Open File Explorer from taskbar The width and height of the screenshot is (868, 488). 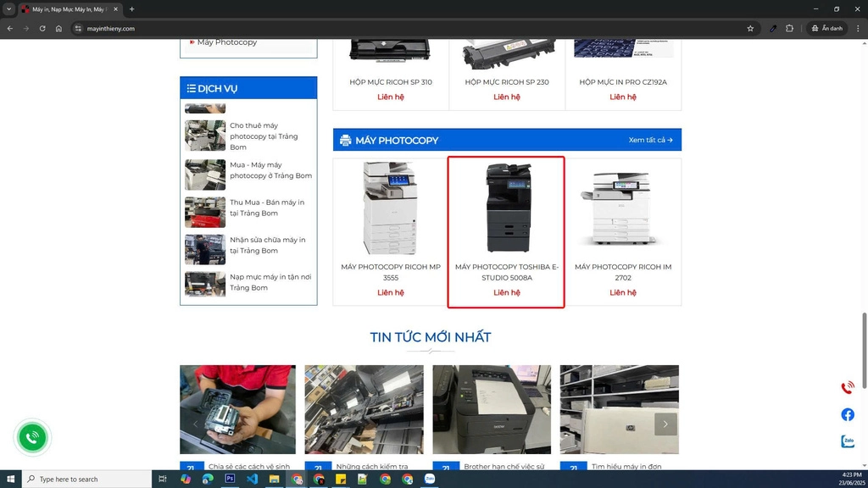point(274,480)
